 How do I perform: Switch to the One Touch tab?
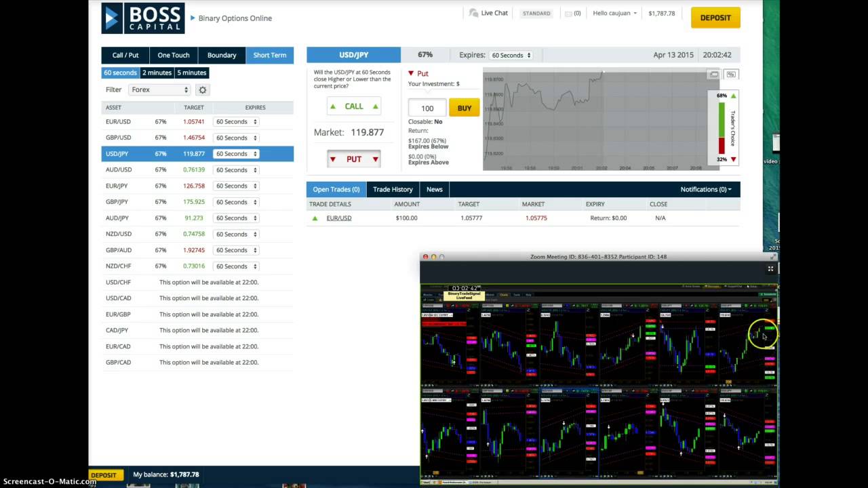[174, 55]
